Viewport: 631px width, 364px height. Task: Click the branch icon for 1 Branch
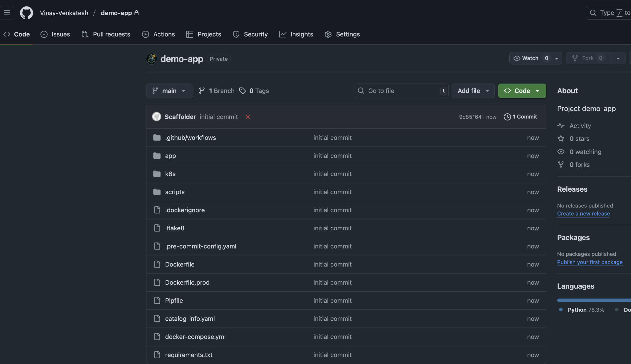coord(202,91)
